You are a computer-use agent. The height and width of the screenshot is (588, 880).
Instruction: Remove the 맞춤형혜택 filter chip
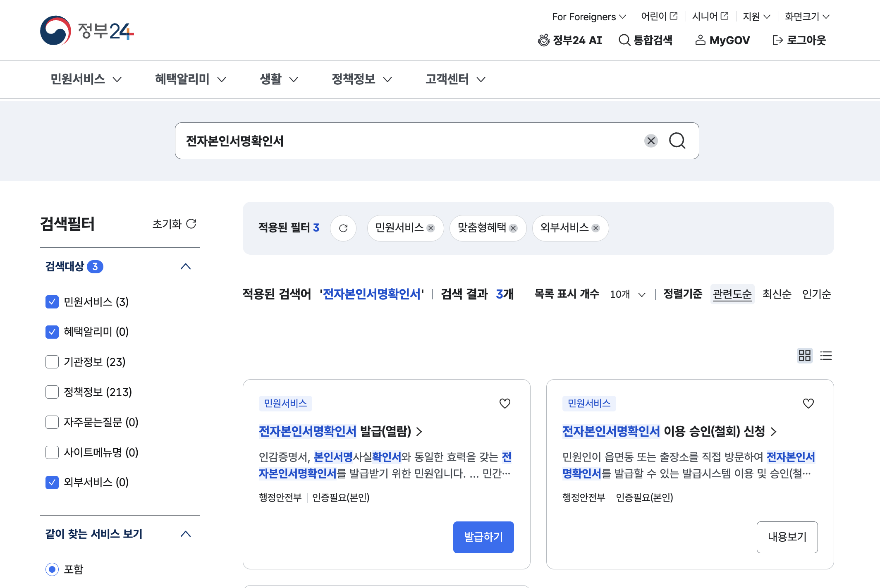513,228
